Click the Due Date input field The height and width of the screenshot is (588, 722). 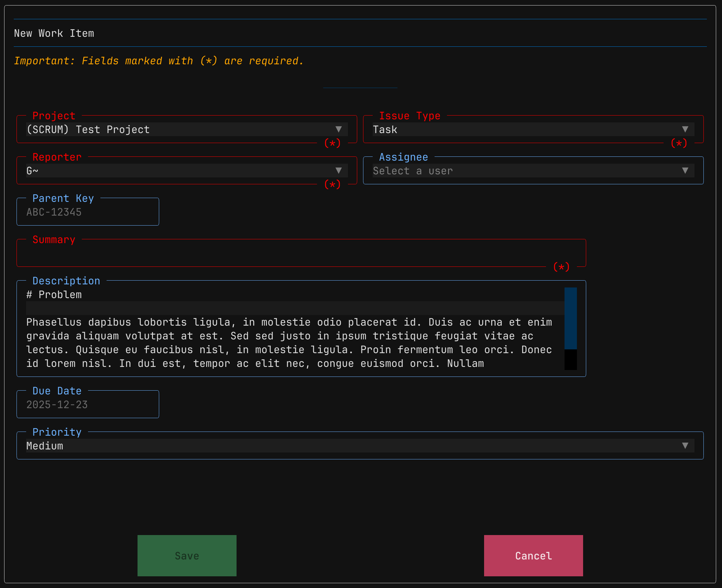88,404
